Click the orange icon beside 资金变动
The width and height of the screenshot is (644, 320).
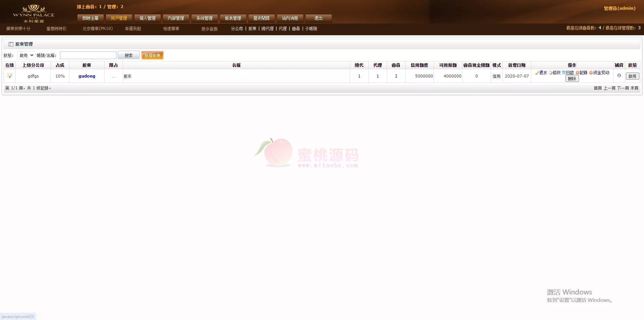click(x=591, y=73)
